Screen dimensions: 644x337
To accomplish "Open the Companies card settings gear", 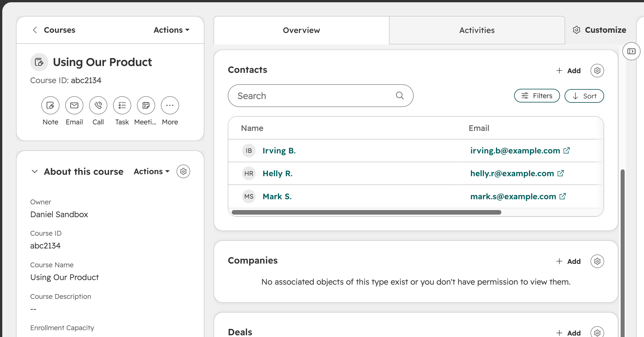I will tap(597, 261).
